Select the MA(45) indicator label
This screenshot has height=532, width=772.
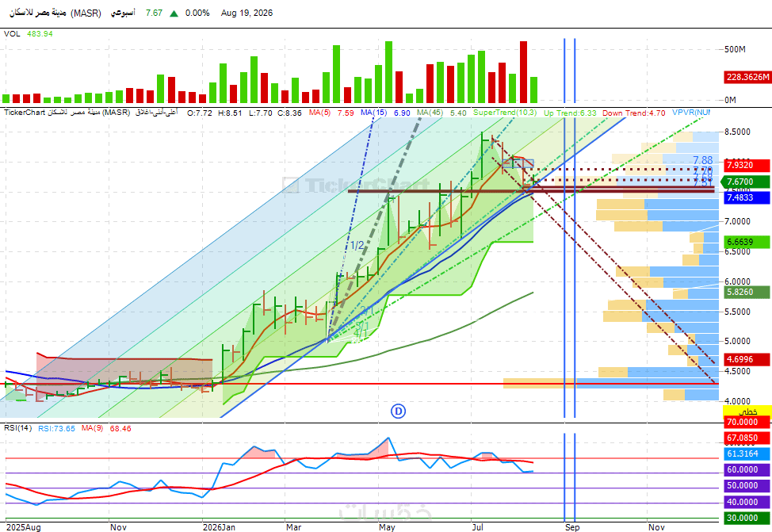pyautogui.click(x=430, y=113)
